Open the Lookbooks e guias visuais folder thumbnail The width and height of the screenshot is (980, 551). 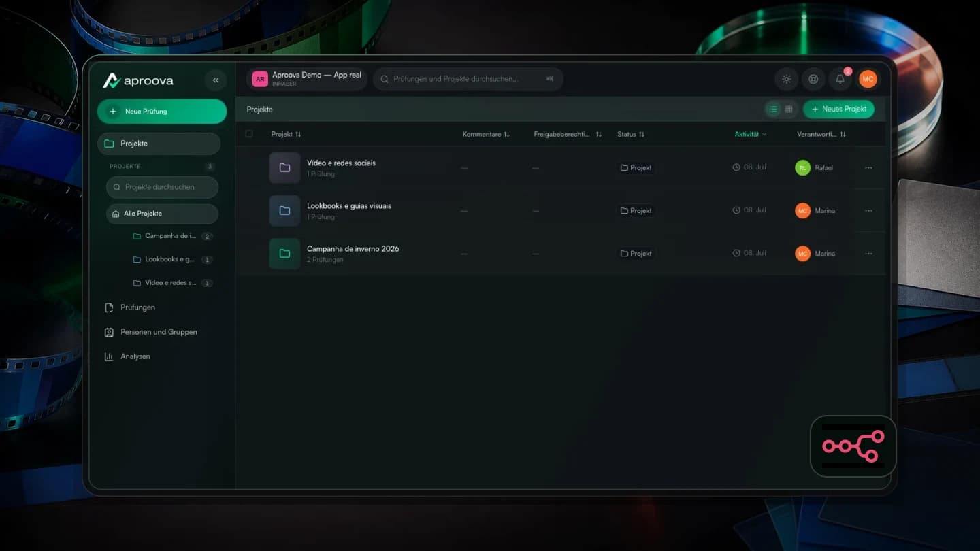(284, 210)
